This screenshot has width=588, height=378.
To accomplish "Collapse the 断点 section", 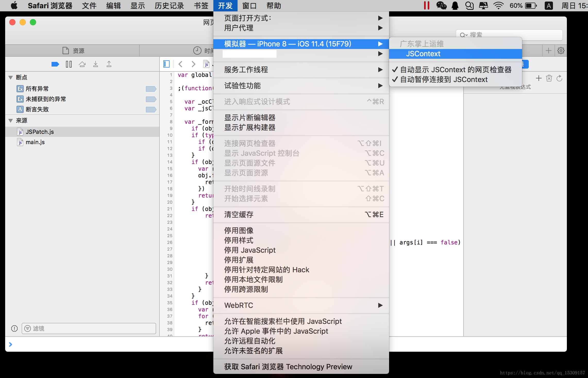I will [11, 77].
